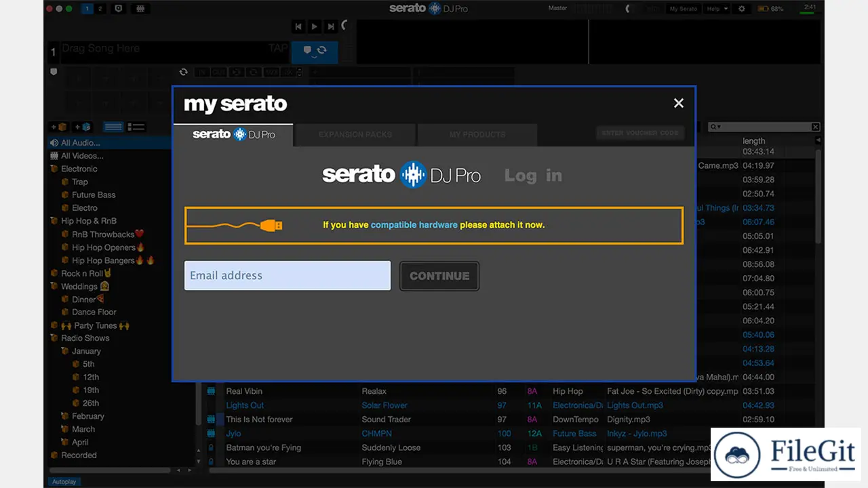Click the video icon beside Real Vibin
Image resolution: width=868 pixels, height=488 pixels.
[211, 391]
